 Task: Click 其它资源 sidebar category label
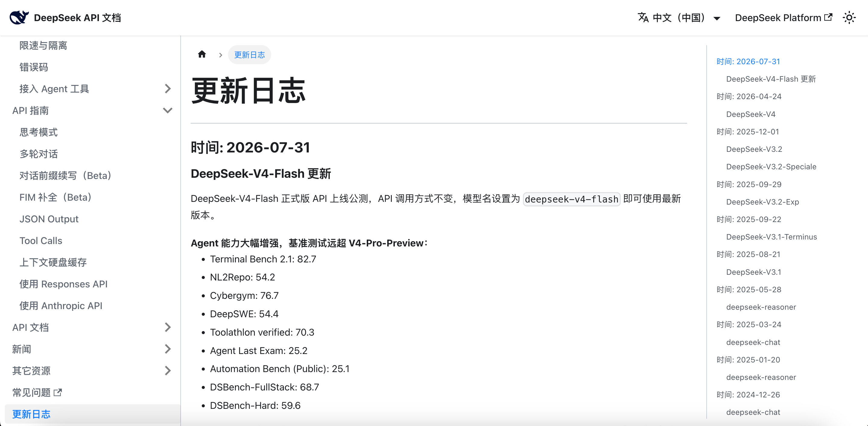31,371
